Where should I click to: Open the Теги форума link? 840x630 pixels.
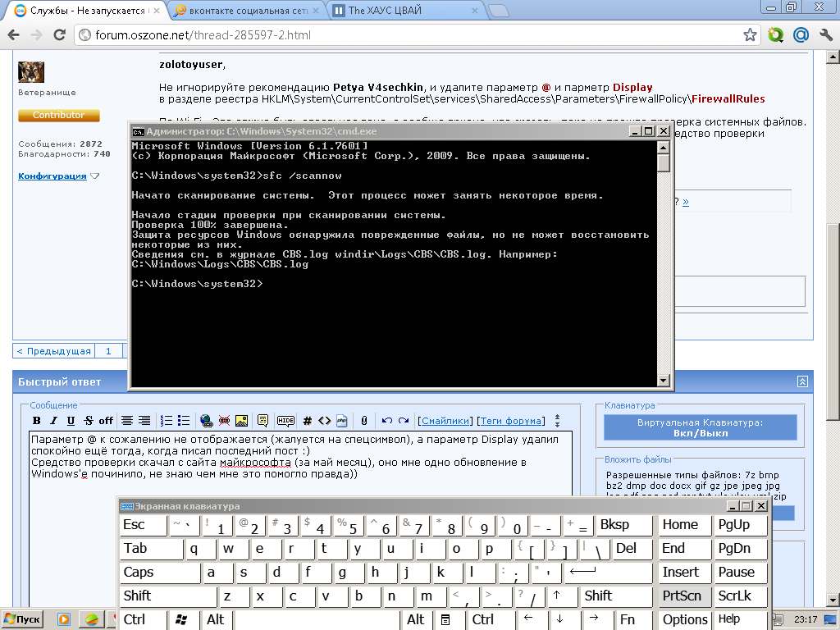[511, 421]
